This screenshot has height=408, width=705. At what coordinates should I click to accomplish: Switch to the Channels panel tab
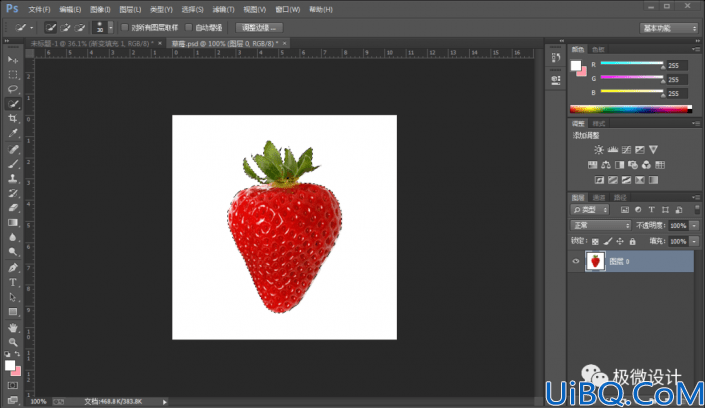[598, 197]
